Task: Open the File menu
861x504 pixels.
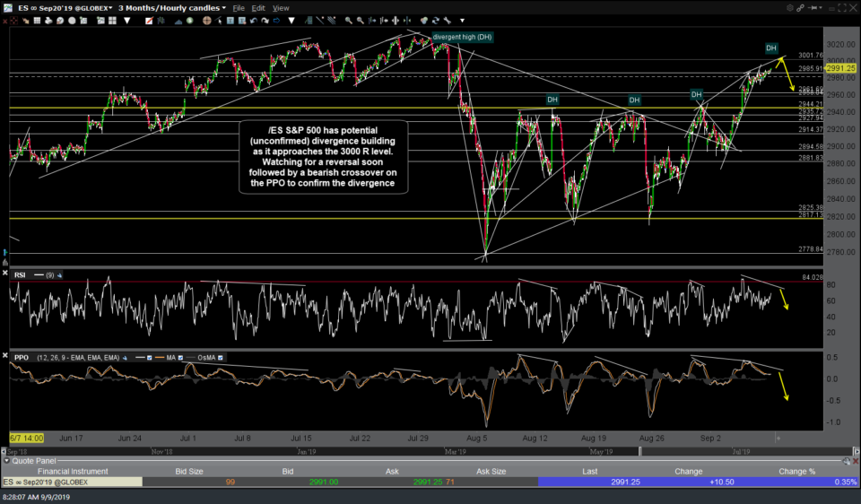Action: pos(239,8)
